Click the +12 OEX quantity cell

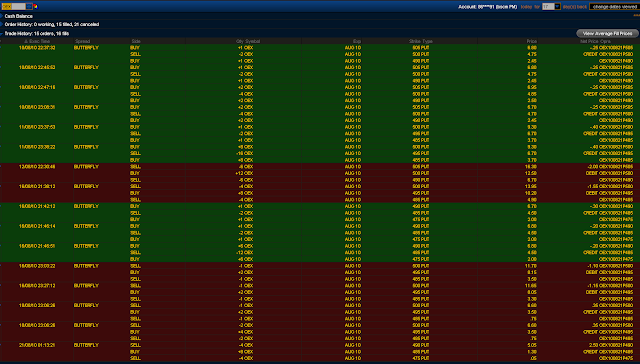point(245,173)
